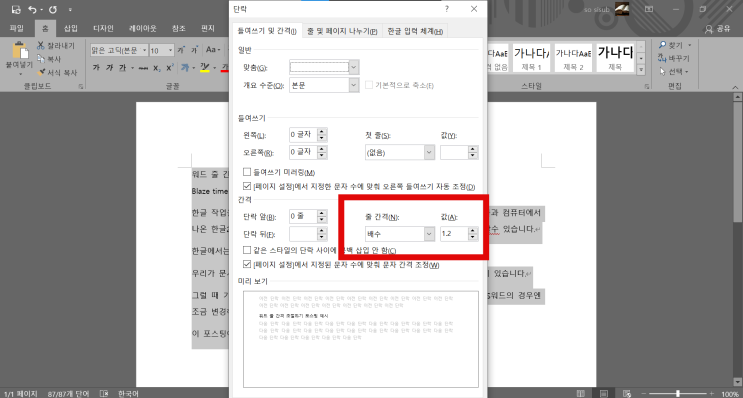Click the Undo arrow icon
Viewport: 743px width, 398px height.
(32, 9)
